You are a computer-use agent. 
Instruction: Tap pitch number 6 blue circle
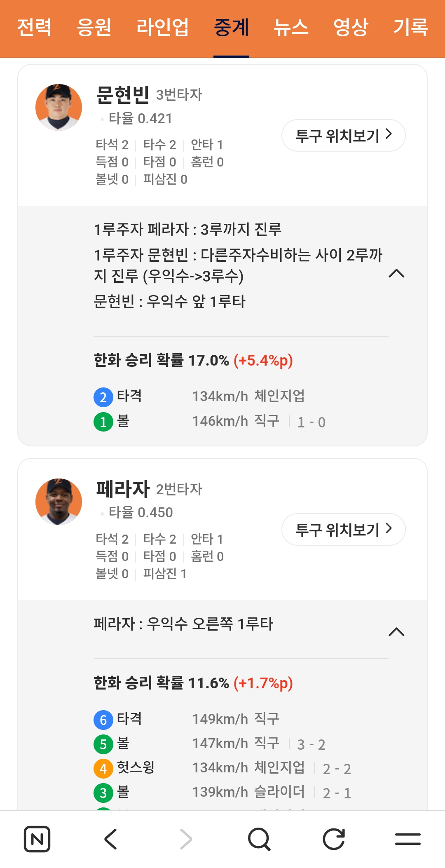tap(103, 720)
